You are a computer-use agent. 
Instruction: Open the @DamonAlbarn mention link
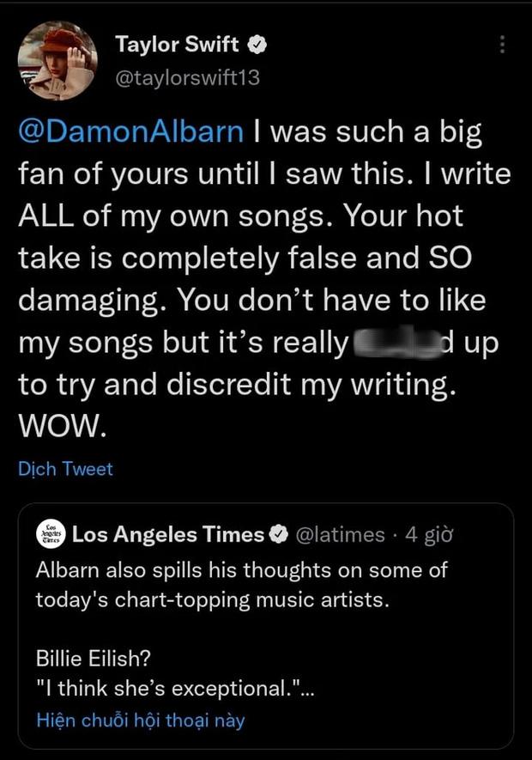point(131,133)
